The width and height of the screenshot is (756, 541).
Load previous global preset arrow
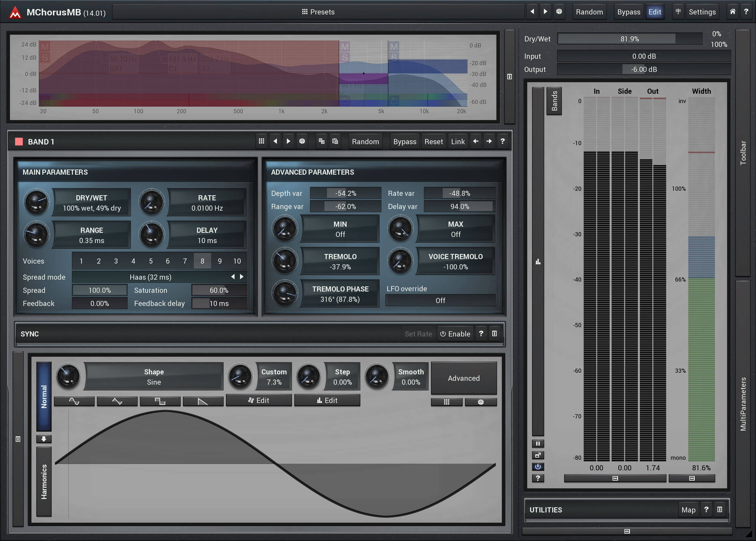coord(532,12)
